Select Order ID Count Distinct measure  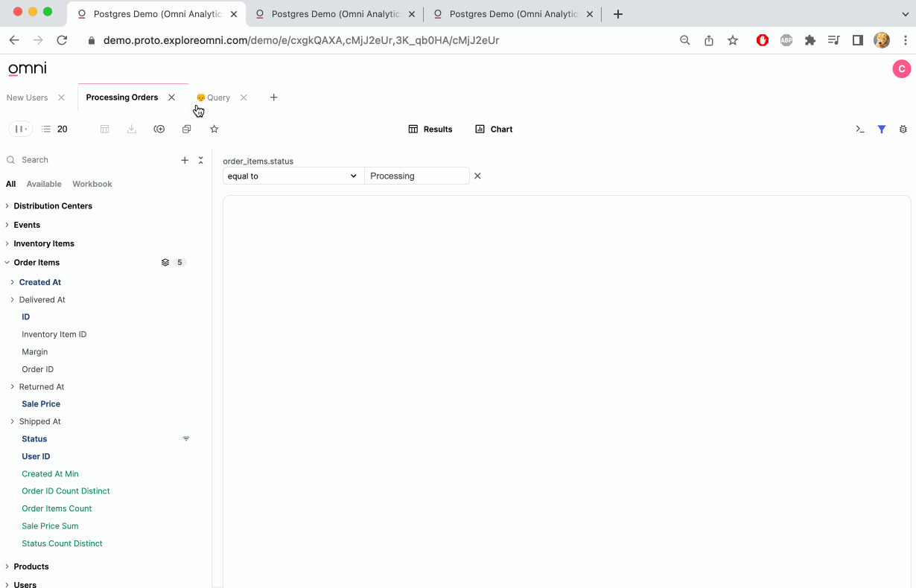tap(66, 491)
